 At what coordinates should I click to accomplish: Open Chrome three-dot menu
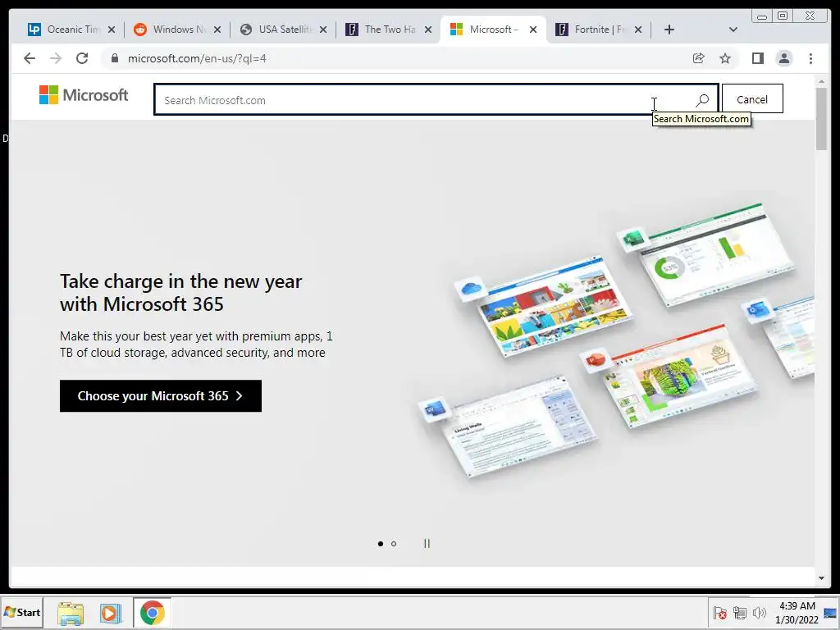coord(810,58)
